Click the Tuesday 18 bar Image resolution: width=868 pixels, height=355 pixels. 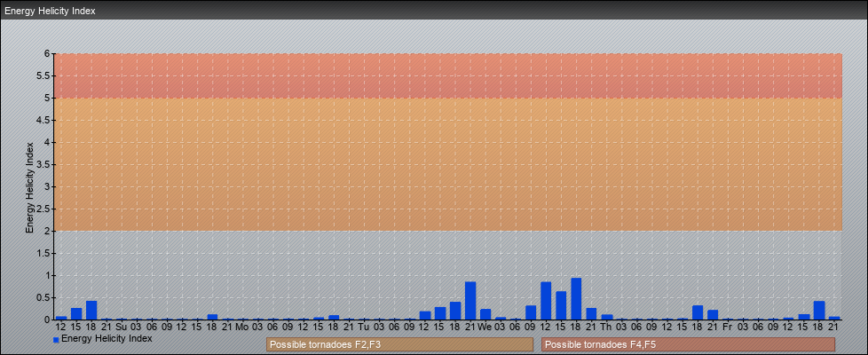(x=455, y=311)
